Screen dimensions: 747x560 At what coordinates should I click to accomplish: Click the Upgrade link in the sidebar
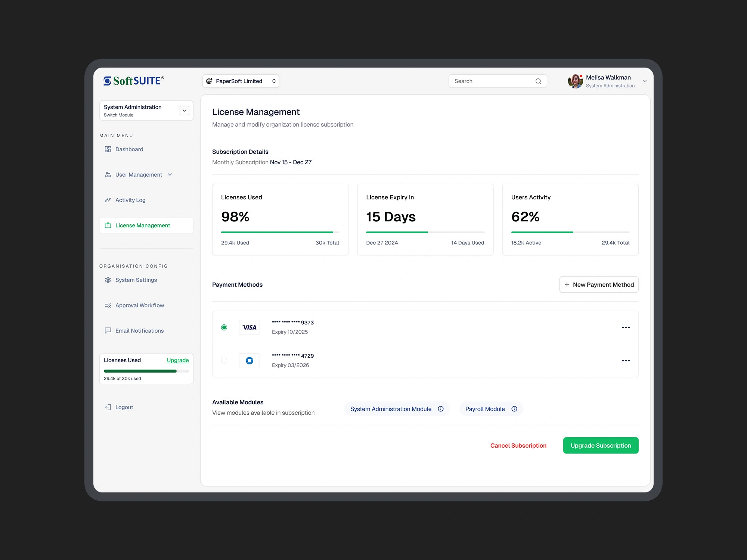pyautogui.click(x=177, y=360)
